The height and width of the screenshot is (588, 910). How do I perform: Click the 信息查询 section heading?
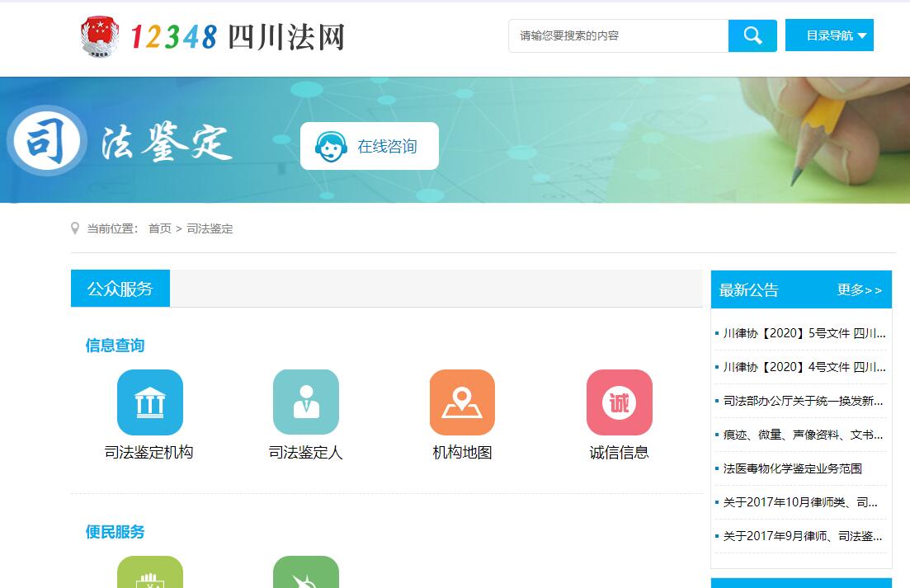[115, 346]
